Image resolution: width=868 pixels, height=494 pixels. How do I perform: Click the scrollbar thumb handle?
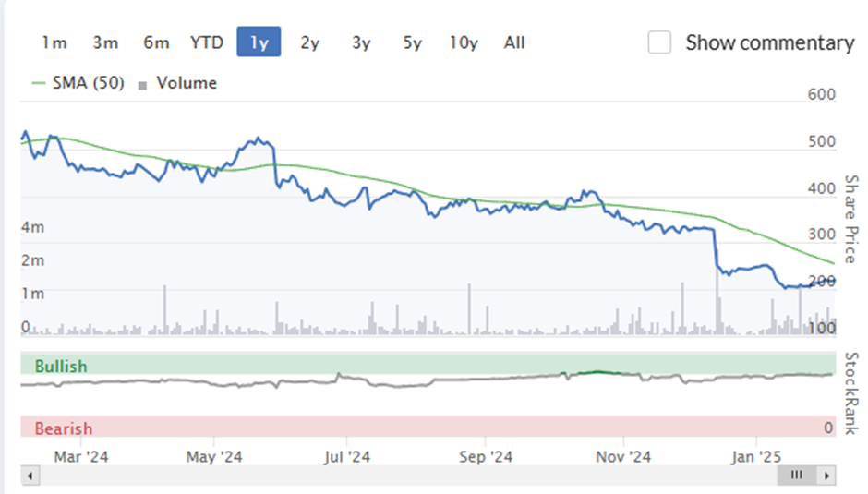click(797, 475)
